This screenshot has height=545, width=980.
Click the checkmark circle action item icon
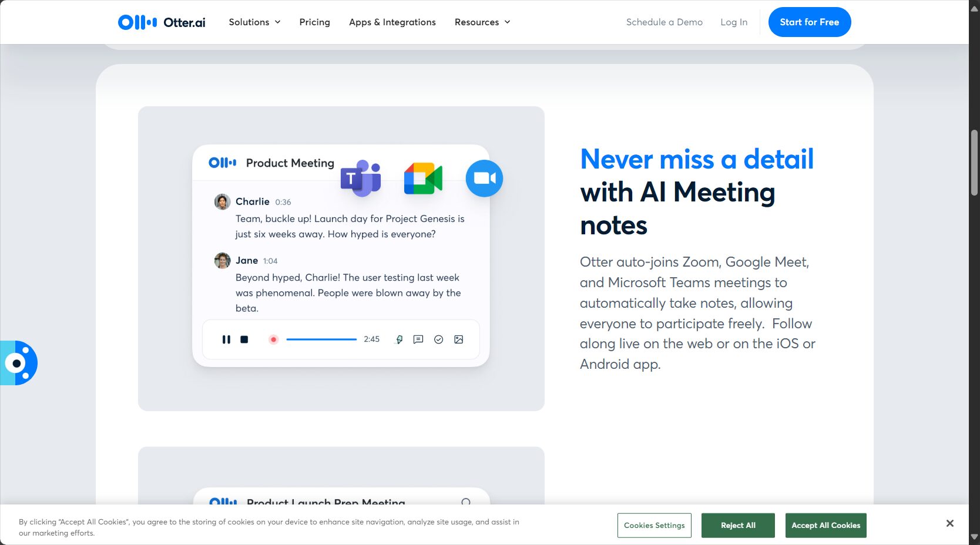tap(438, 339)
